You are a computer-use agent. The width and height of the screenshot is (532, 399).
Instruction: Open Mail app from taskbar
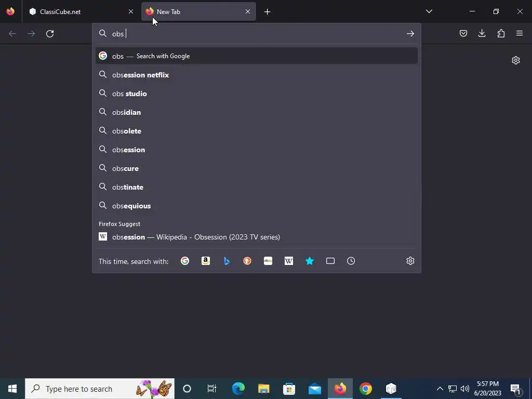314,389
